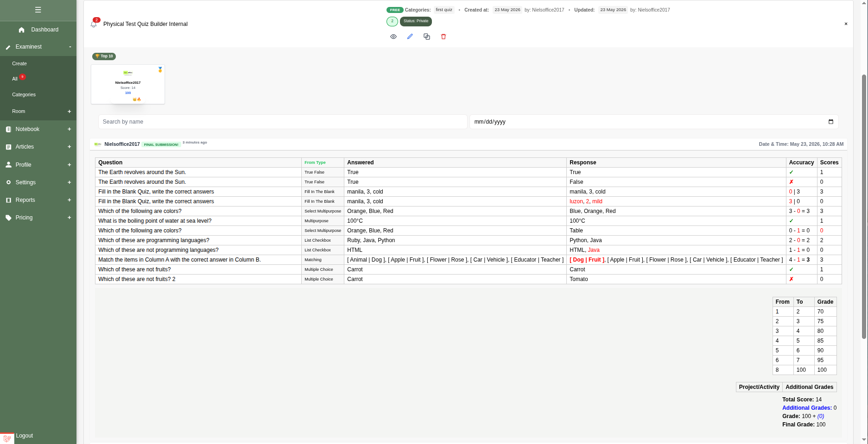Screen dimensions: 868x444
Task: Edit the quiz with pencil icon
Action: pos(410,37)
